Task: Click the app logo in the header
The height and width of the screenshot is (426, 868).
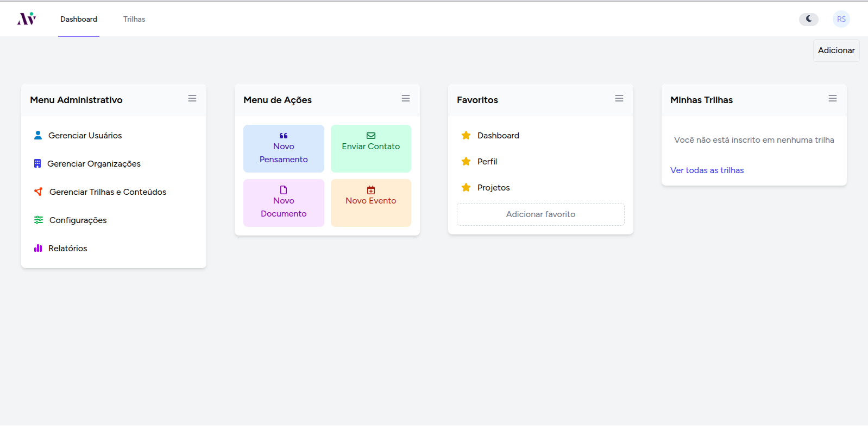Action: (x=27, y=19)
